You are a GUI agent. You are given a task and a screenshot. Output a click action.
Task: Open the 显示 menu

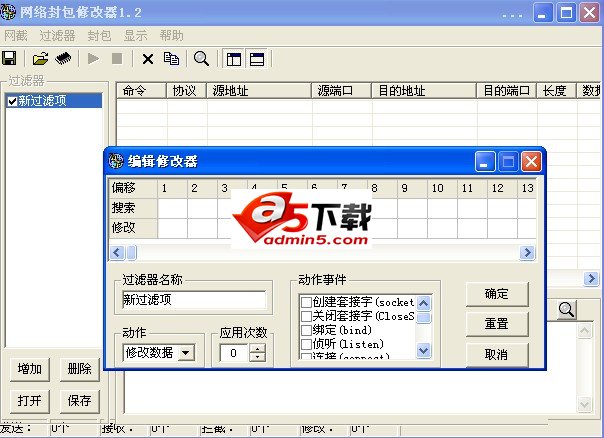tap(135, 36)
